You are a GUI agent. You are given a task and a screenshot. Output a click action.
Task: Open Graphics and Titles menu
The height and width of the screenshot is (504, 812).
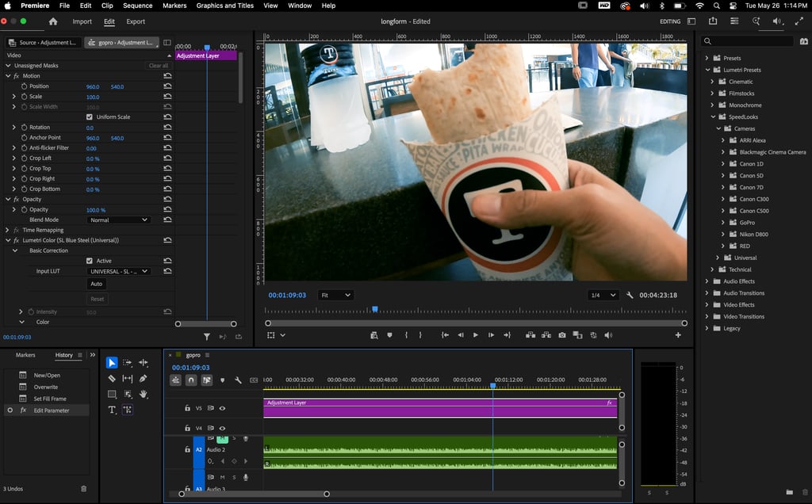[x=224, y=6]
